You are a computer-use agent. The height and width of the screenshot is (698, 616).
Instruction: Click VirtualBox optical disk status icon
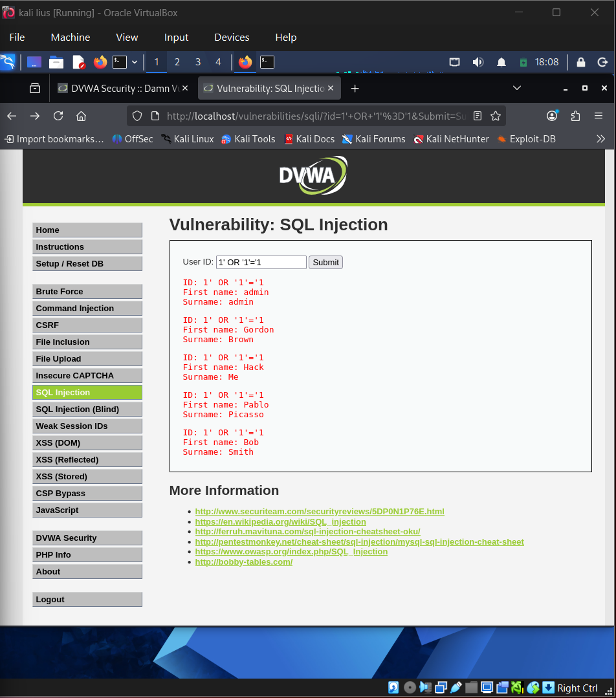(x=410, y=687)
